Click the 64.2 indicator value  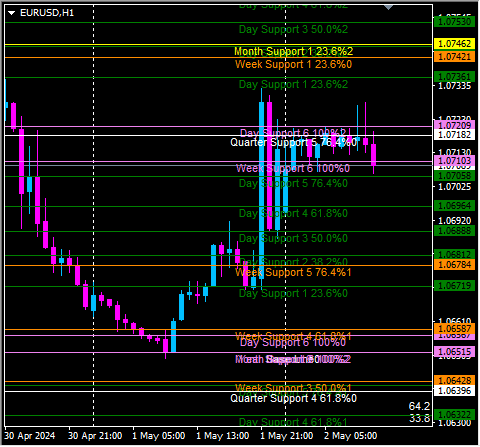(419, 406)
